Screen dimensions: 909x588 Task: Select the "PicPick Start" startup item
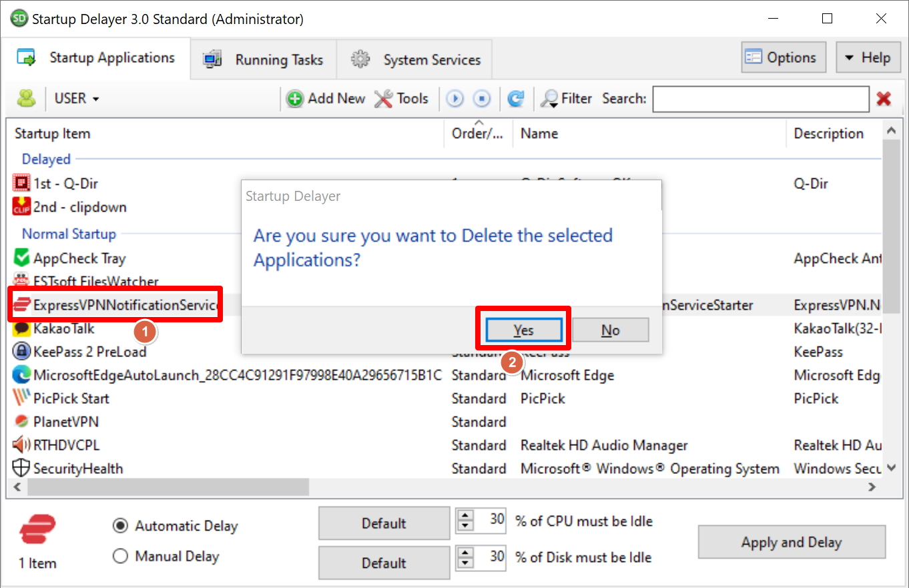pyautogui.click(x=71, y=398)
